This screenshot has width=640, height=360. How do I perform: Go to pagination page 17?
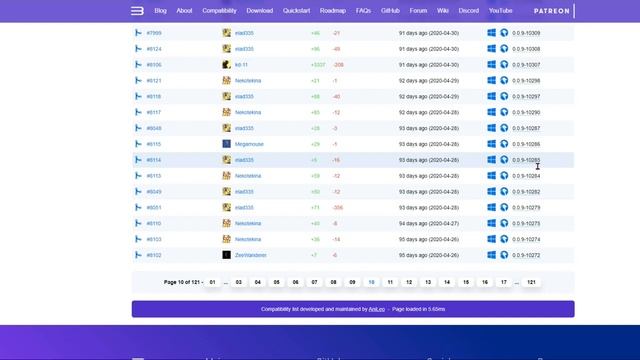coord(504,282)
